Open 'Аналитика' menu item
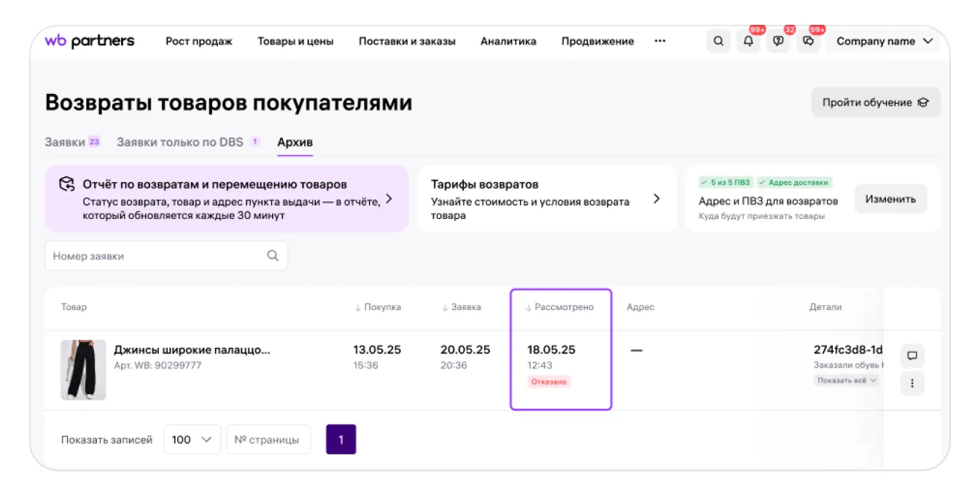Viewport: 980px width, 496px height. click(x=508, y=42)
